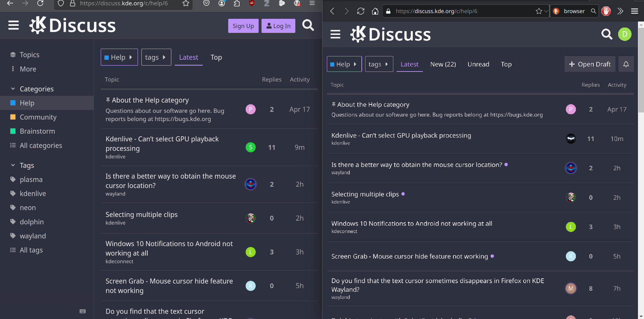Image resolution: width=644 pixels, height=319 pixels.
Task: Go to home page in right browser
Action: pos(375,11)
